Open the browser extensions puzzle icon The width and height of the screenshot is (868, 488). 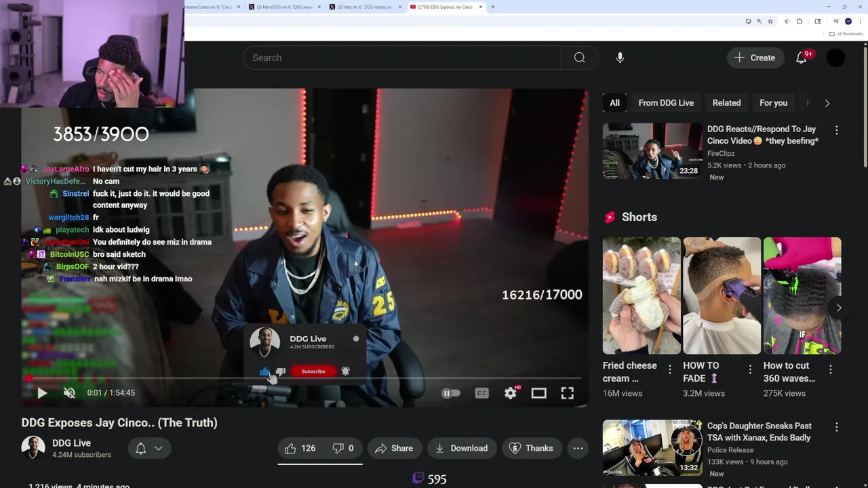(800, 22)
